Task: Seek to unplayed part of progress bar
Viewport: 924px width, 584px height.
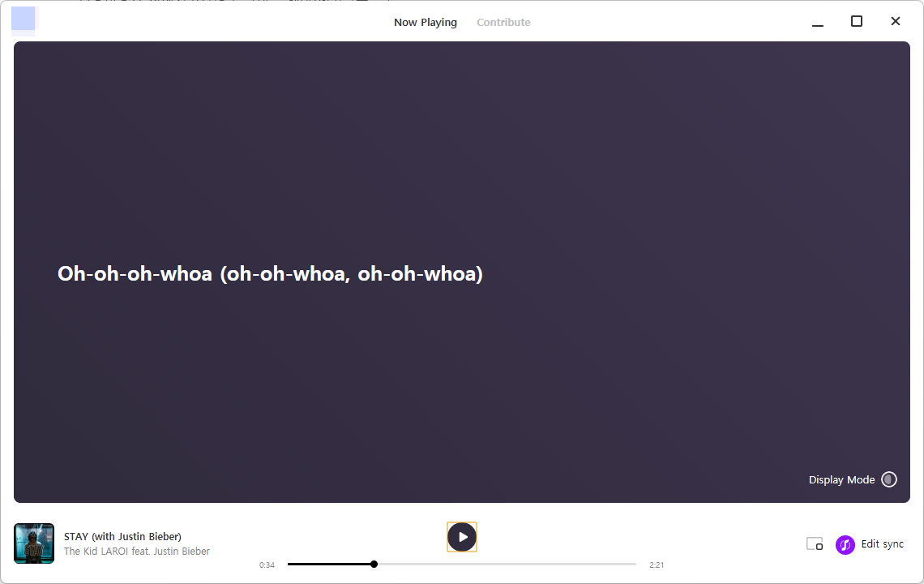Action: pyautogui.click(x=507, y=565)
